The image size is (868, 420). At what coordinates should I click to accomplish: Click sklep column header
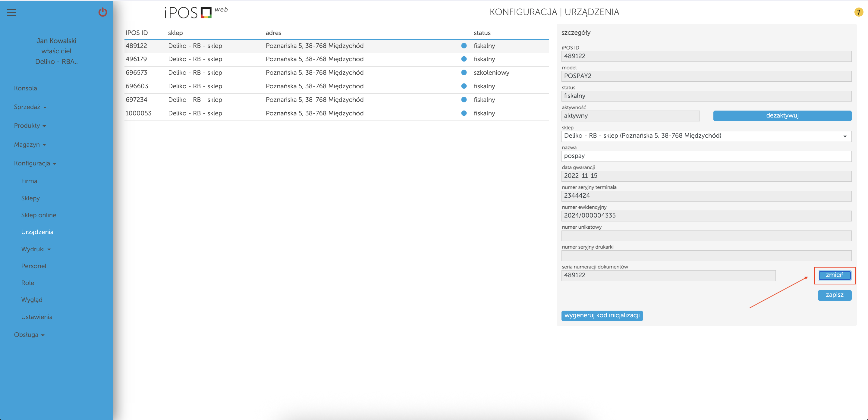(x=175, y=33)
